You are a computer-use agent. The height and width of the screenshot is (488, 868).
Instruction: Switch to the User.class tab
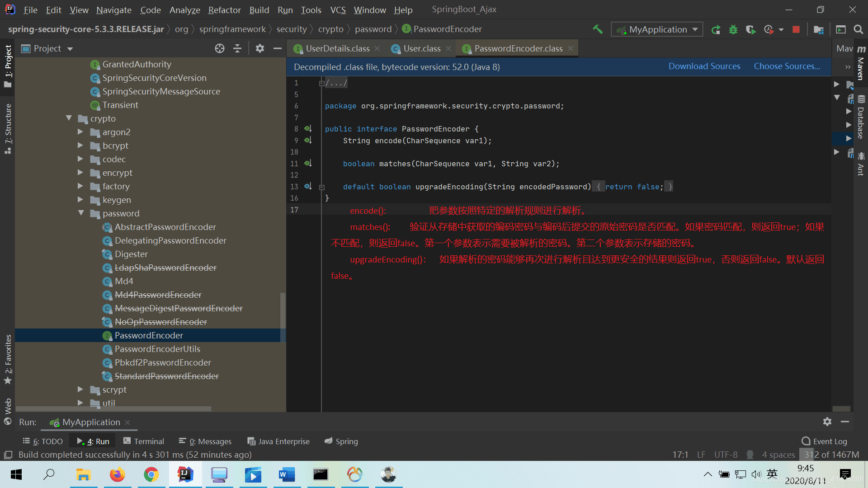click(x=421, y=48)
